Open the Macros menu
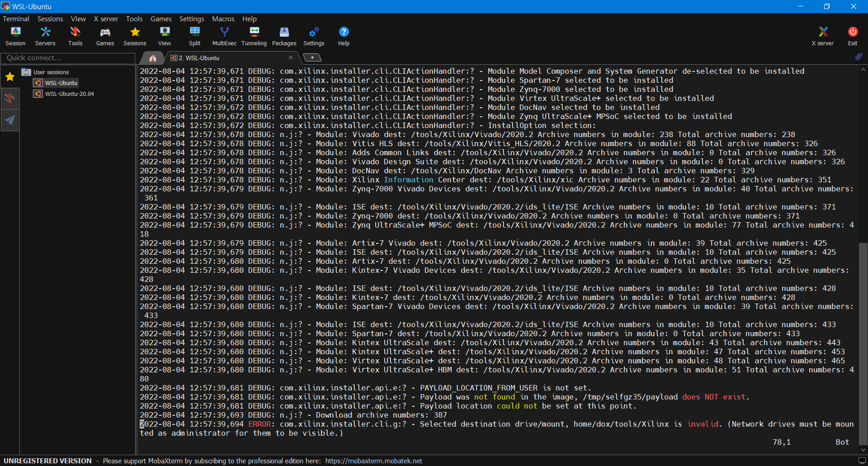Image resolution: width=868 pixels, height=466 pixels. click(223, 19)
